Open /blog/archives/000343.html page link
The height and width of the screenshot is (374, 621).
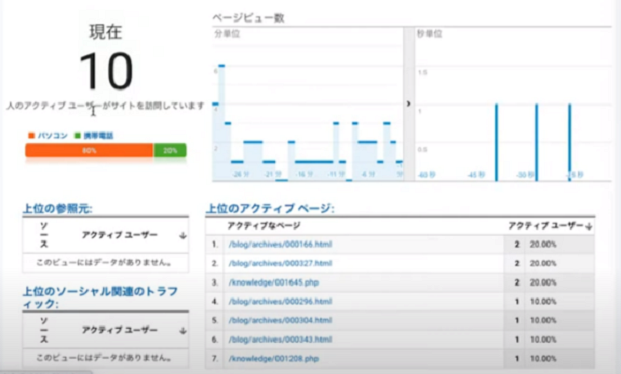pyautogui.click(x=280, y=340)
